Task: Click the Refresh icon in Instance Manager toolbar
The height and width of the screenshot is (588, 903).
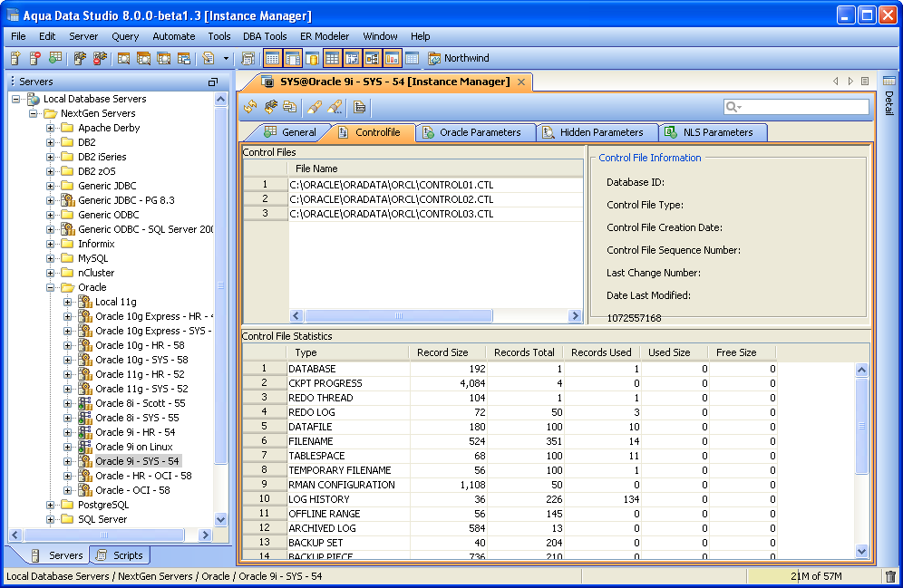Action: click(x=251, y=107)
